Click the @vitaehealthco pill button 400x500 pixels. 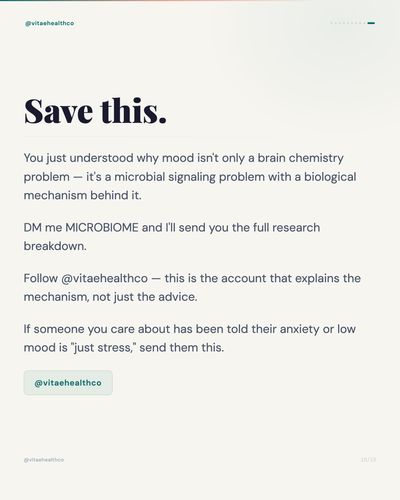pos(68,383)
